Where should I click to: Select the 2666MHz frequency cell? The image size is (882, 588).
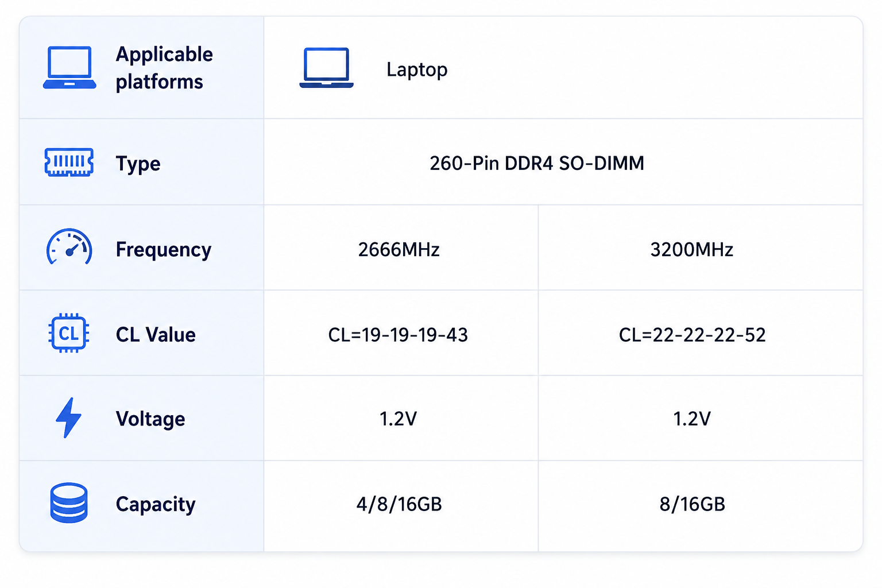click(x=399, y=249)
